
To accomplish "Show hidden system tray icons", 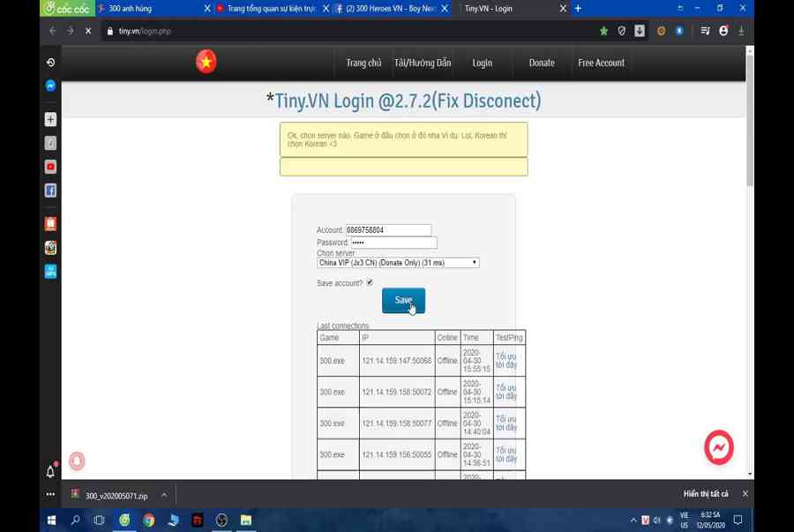I will click(633, 521).
